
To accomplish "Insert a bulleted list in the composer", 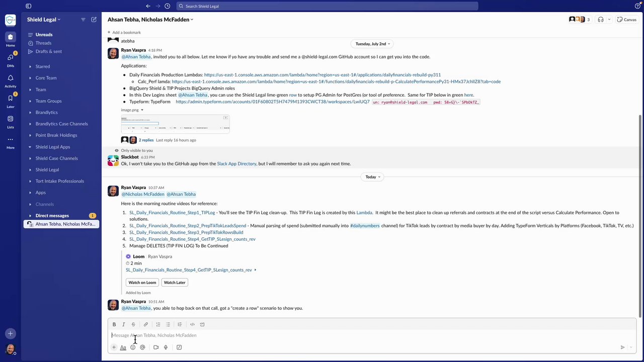I will [168, 324].
